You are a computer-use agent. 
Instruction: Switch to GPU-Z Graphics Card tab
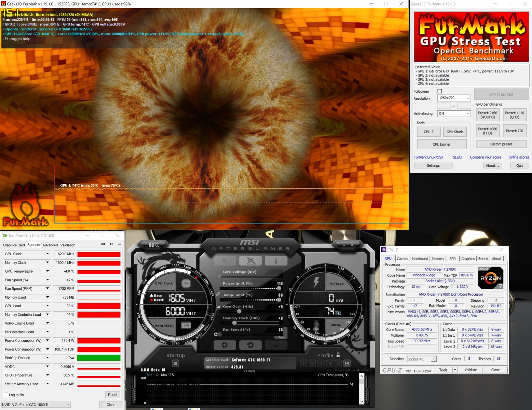coord(14,245)
